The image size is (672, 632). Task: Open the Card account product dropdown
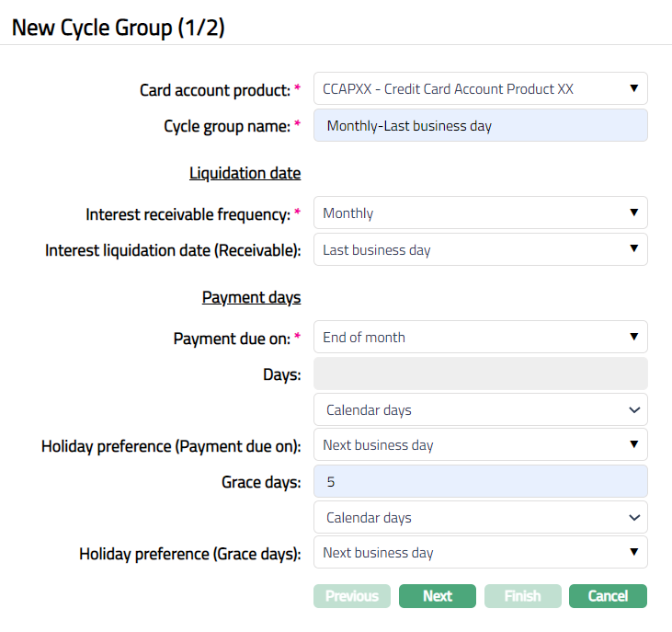480,88
